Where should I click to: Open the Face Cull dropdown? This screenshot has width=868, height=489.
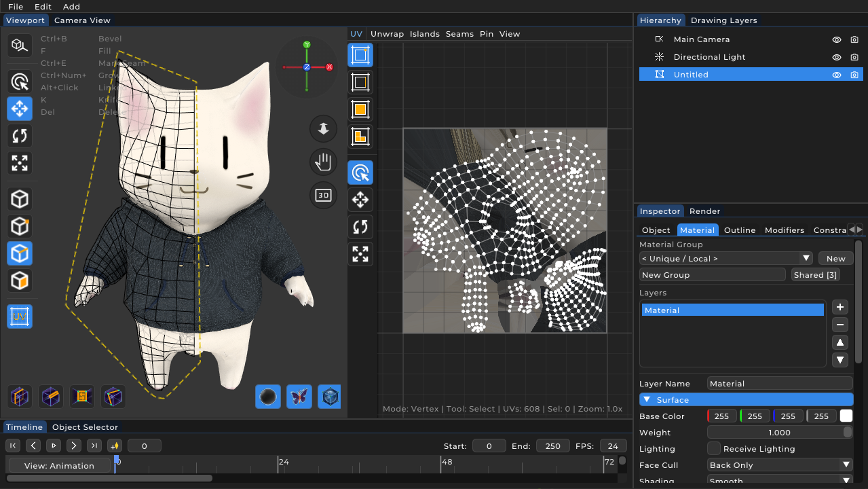coord(780,465)
